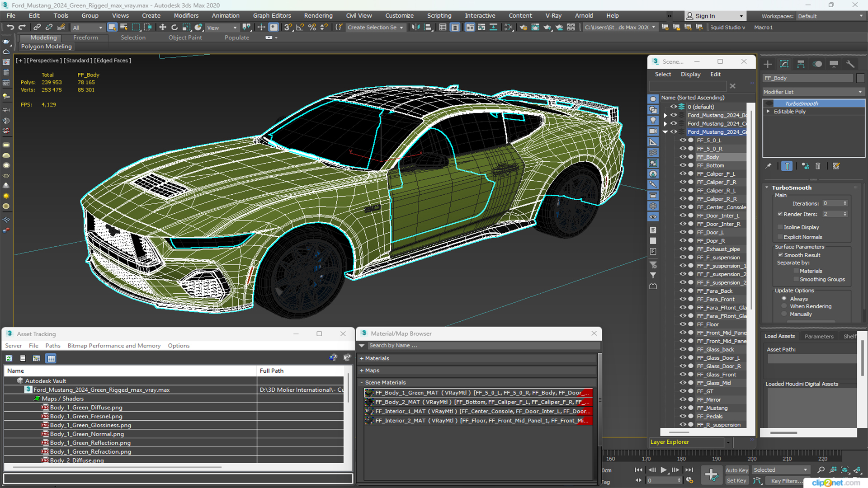Viewport: 868px width, 488px height.
Task: Click Go to End playback icon
Action: [689, 470]
